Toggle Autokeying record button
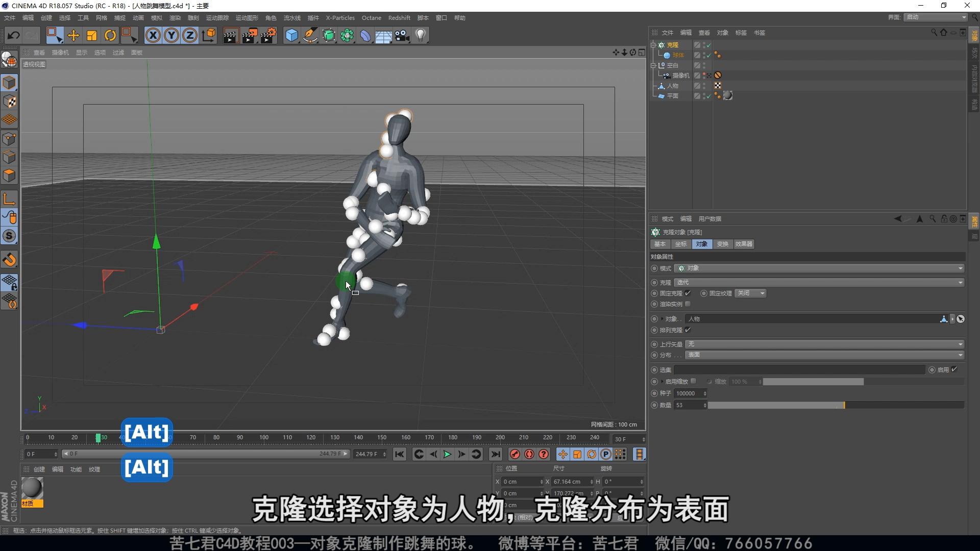Image resolution: width=980 pixels, height=551 pixels. pyautogui.click(x=529, y=454)
